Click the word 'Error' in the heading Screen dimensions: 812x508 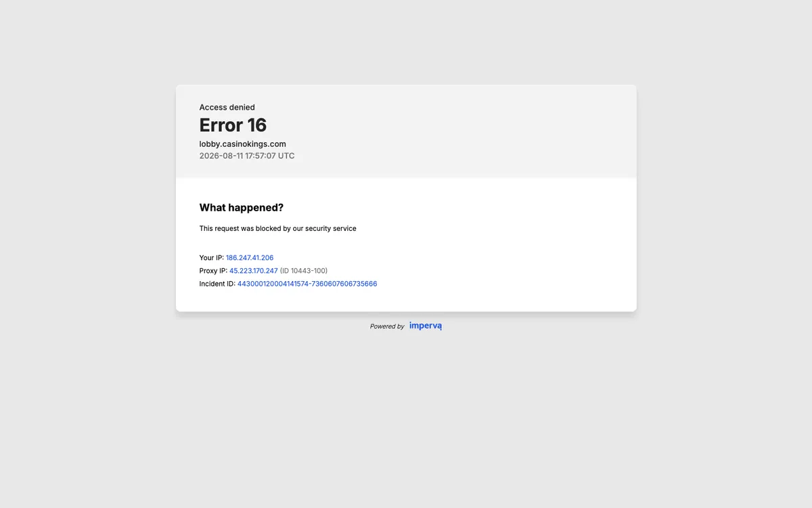tap(221, 125)
